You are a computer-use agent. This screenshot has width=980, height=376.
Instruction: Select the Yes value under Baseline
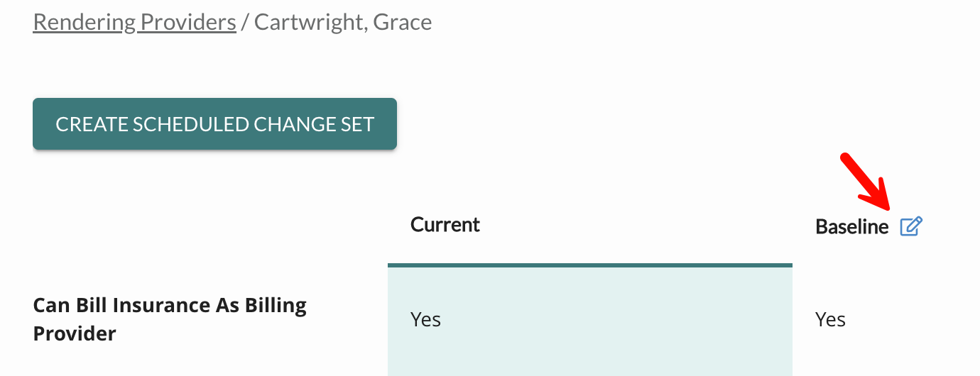(x=830, y=319)
